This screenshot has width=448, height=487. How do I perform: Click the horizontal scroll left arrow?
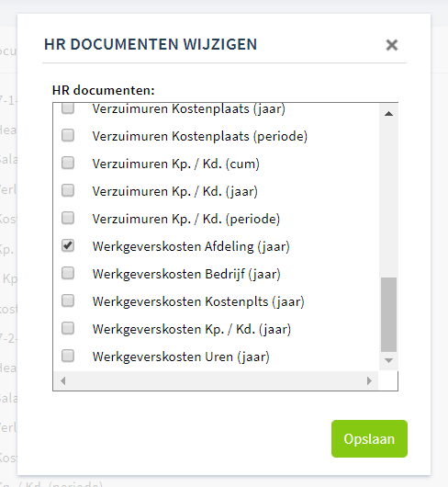pos(63,380)
